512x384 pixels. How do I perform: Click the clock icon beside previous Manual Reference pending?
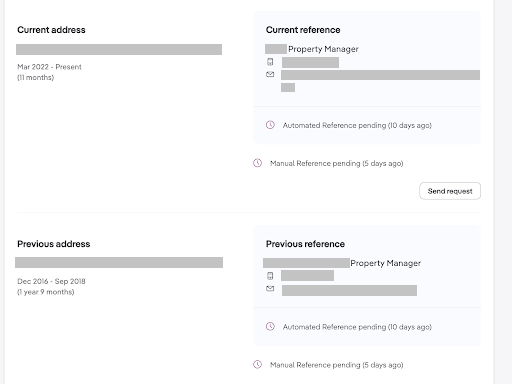pos(257,364)
